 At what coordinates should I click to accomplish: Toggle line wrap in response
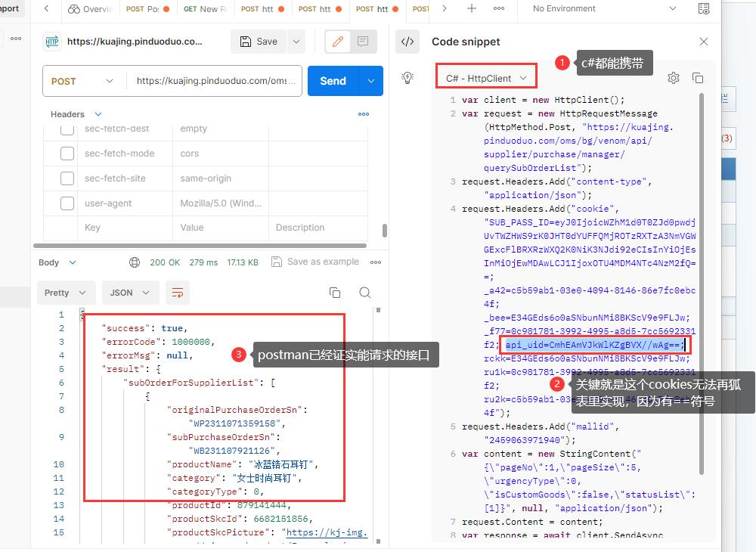pos(178,293)
